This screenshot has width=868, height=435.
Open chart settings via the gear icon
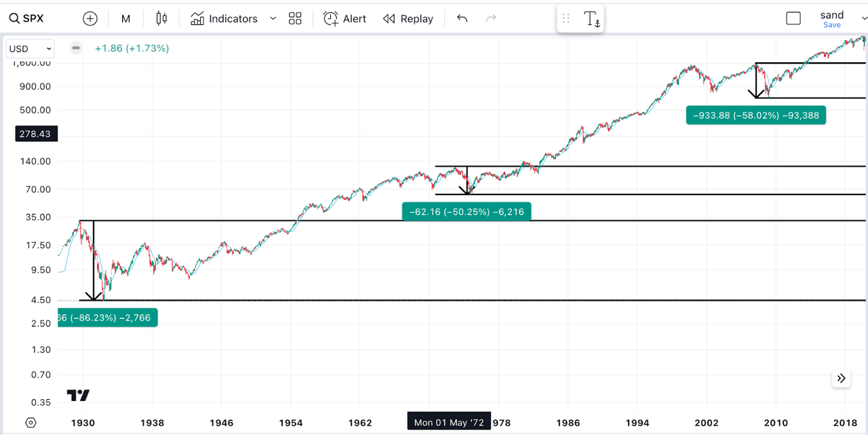coord(31,422)
